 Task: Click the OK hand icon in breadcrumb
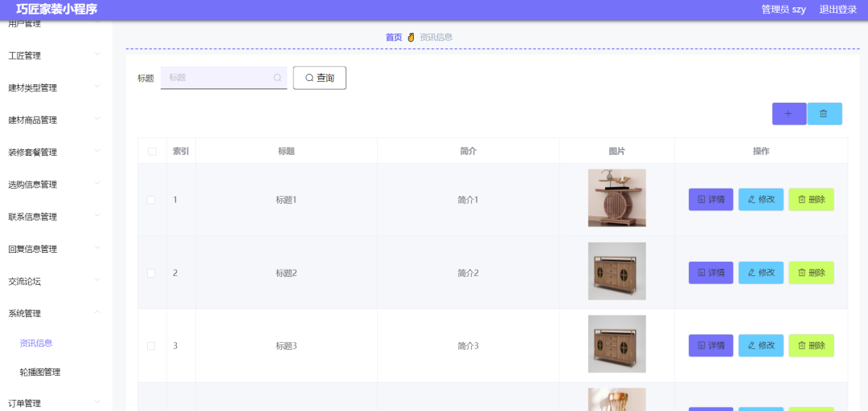(x=411, y=38)
